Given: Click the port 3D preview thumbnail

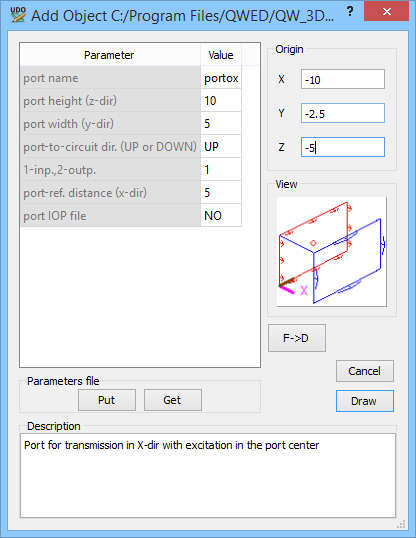Looking at the screenshot, I should tap(332, 252).
